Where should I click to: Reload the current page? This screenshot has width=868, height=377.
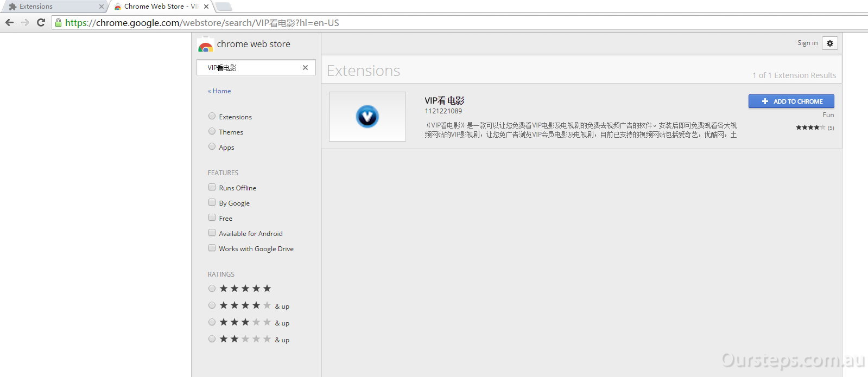click(41, 23)
